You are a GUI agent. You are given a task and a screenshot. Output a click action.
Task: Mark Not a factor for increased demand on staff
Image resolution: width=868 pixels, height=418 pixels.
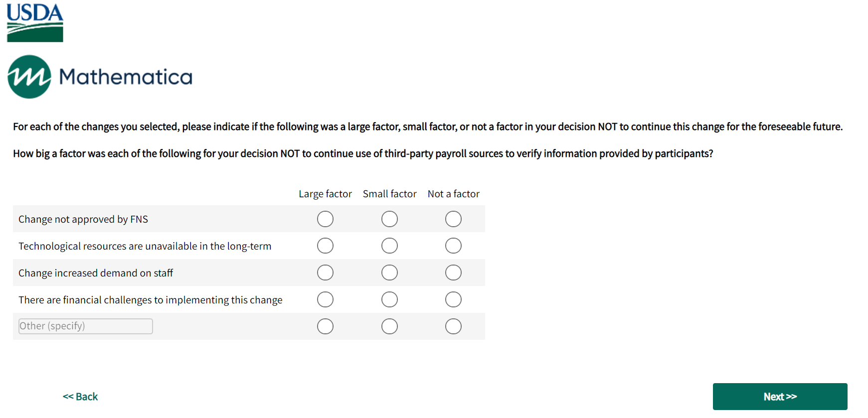tap(453, 273)
